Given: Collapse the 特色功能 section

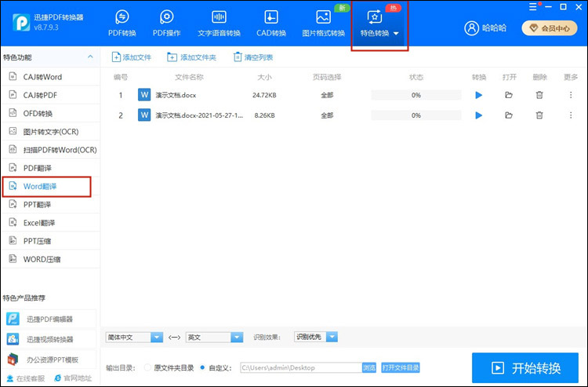Looking at the screenshot, I should click(90, 57).
